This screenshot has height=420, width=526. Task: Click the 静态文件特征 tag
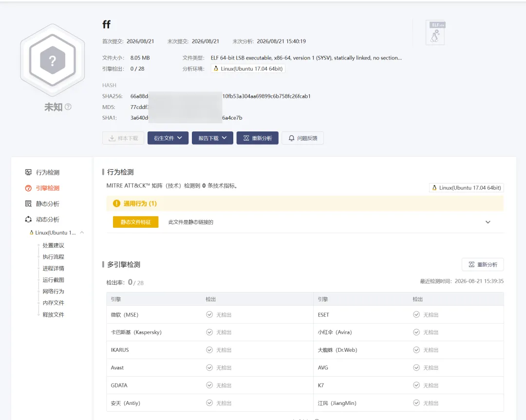pyautogui.click(x=135, y=222)
